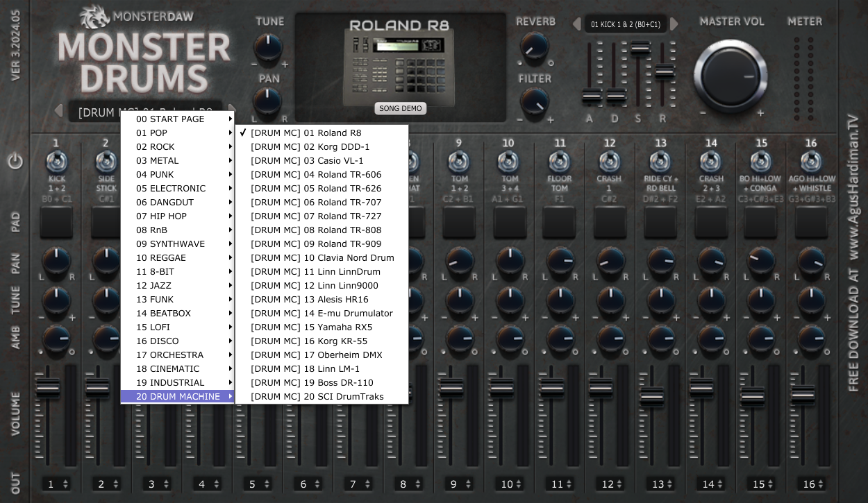
Task: Open the output 1 selector in the OUT row
Action: tap(56, 484)
